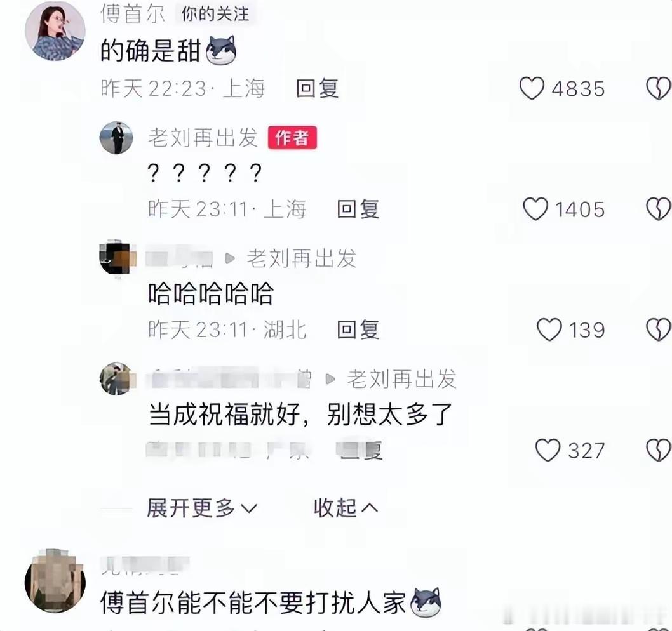Like the 哈哈哈哈哈 reply
672x631 pixels.
pos(549,329)
